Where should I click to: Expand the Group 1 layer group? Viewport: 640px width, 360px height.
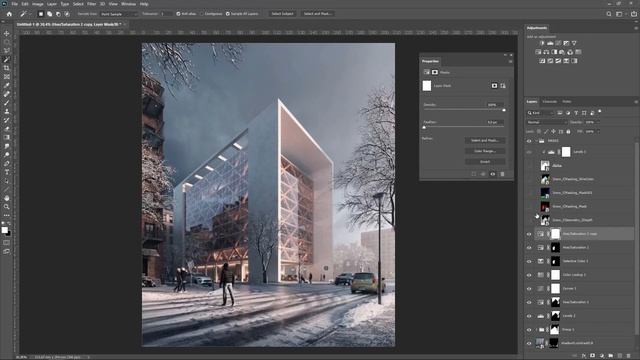pyautogui.click(x=536, y=330)
